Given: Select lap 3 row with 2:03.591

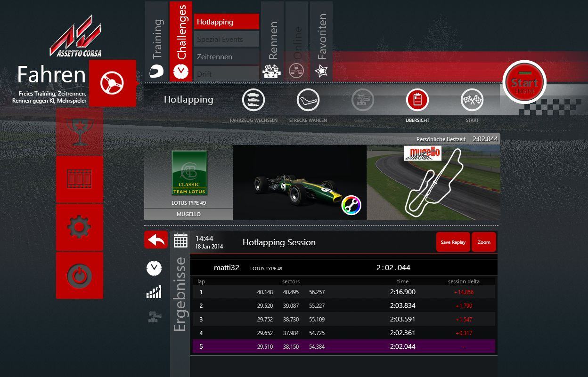Looking at the screenshot, I should (344, 319).
